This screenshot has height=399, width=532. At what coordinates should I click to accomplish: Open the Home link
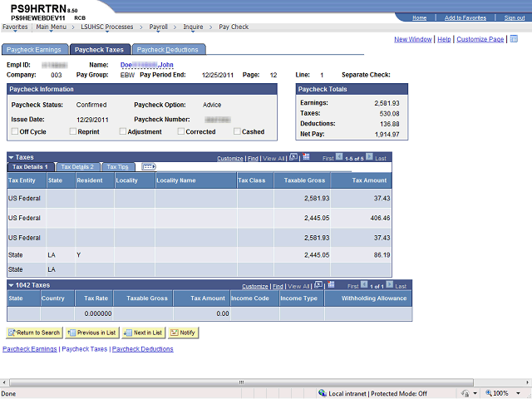[419, 17]
